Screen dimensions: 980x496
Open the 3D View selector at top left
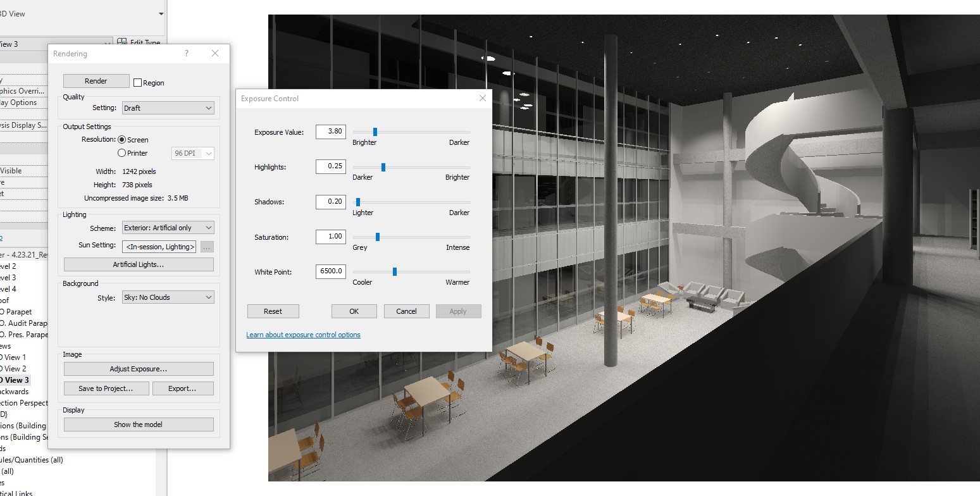tap(161, 13)
